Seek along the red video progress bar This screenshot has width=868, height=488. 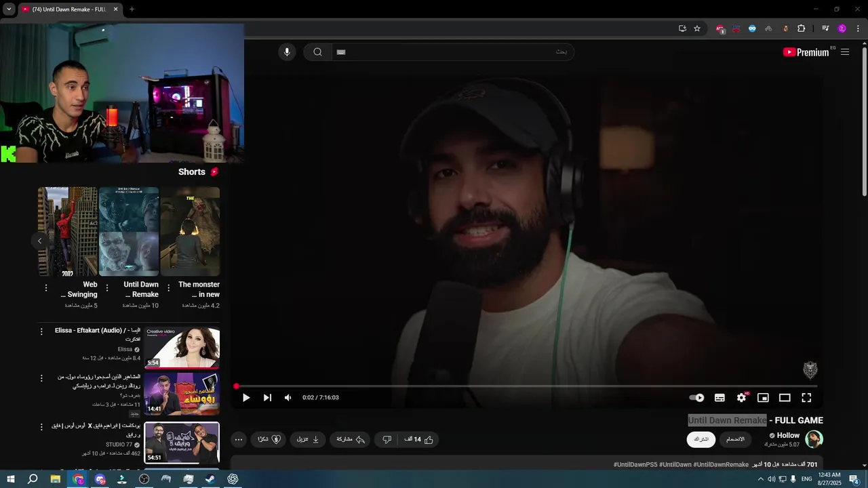[526, 386]
